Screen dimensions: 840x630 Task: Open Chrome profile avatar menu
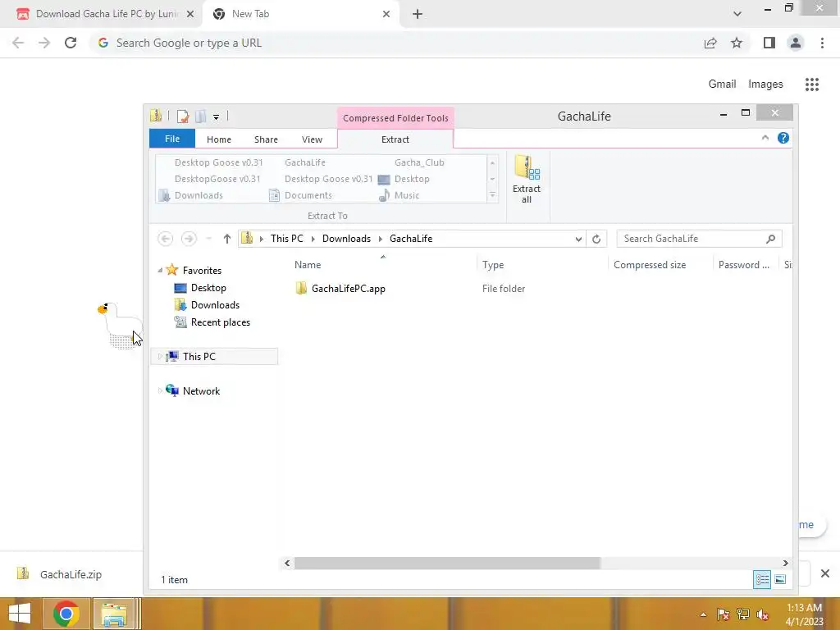point(796,43)
